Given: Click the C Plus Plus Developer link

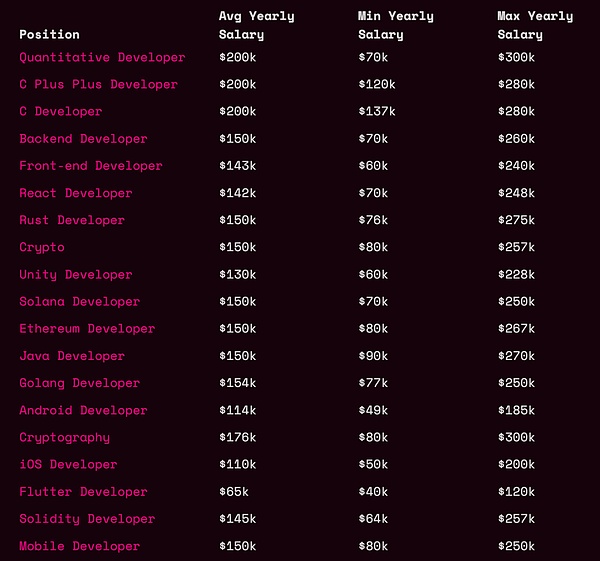Looking at the screenshot, I should [98, 85].
